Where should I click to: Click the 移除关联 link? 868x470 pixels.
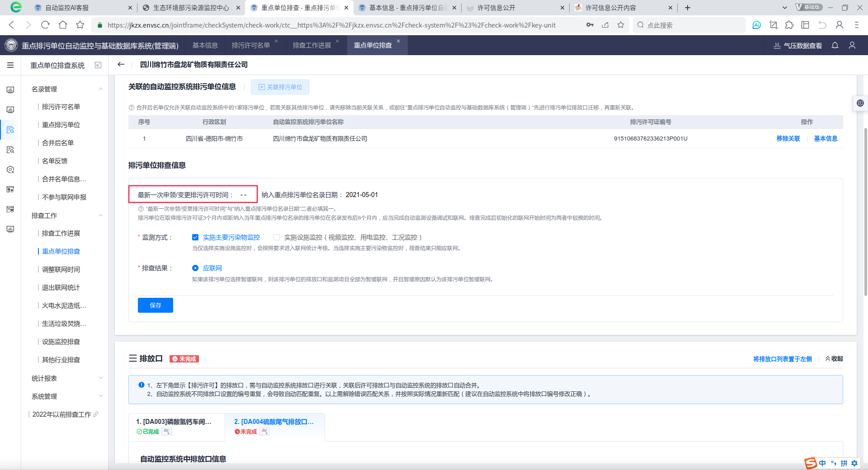[x=788, y=139]
